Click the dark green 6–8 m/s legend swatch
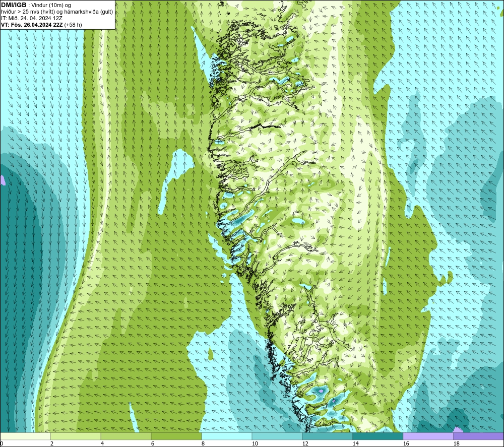The width and height of the screenshot is (504, 447). pos(176,436)
